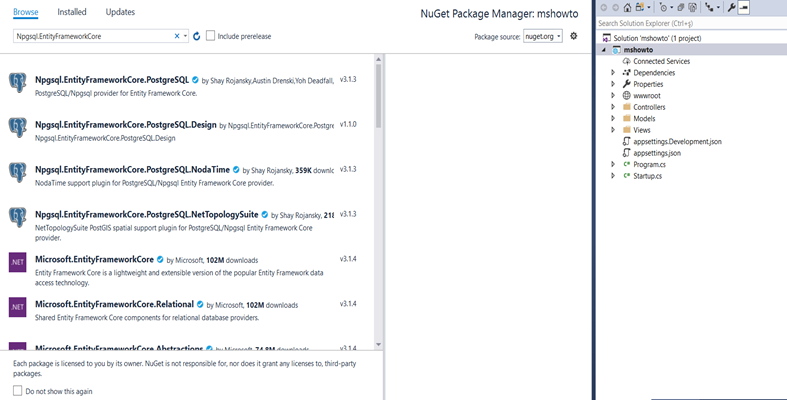Select the Models folder

(644, 119)
